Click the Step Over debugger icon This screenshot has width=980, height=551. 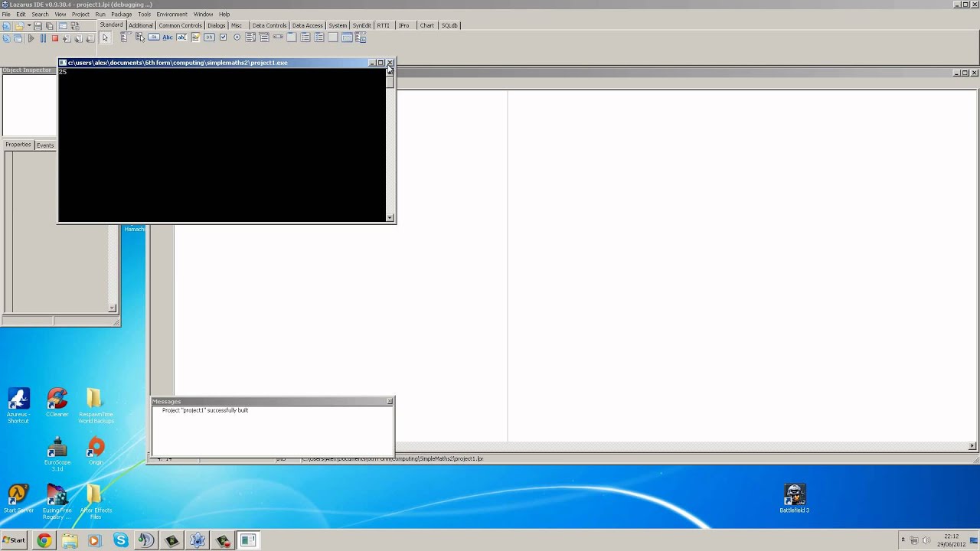[x=78, y=38]
